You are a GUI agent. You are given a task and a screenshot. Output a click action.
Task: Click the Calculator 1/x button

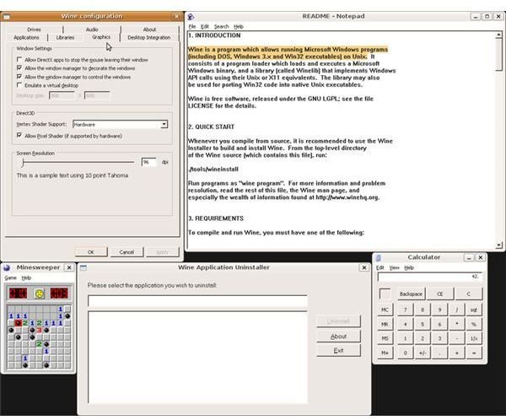(474, 339)
